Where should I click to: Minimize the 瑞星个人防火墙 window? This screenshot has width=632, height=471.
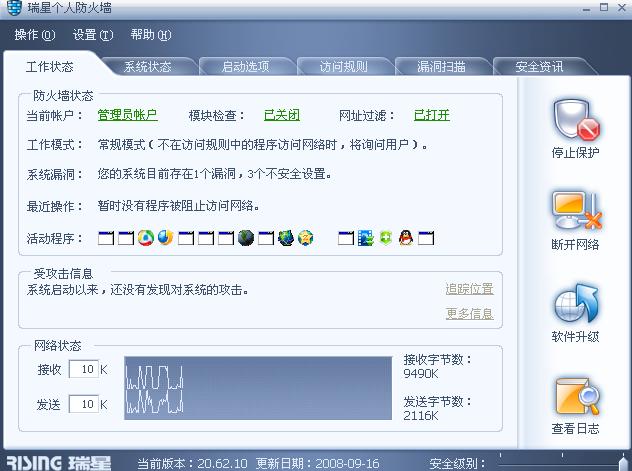coord(586,8)
